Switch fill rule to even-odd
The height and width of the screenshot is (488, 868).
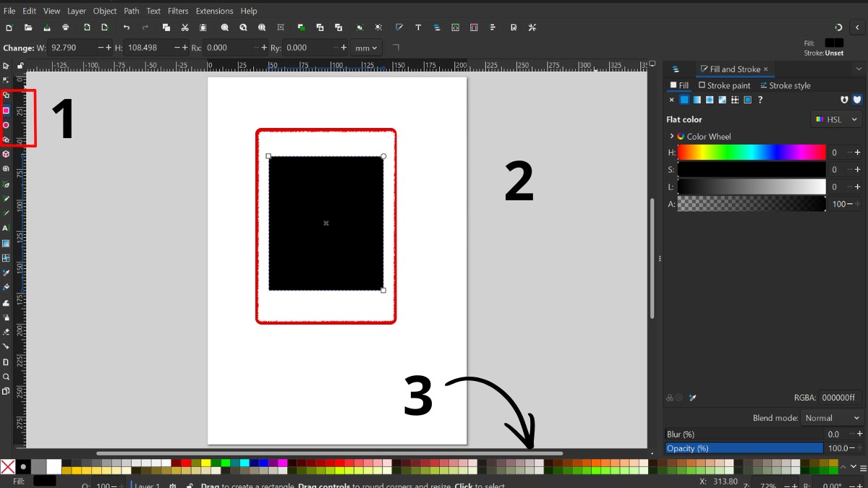(843, 99)
